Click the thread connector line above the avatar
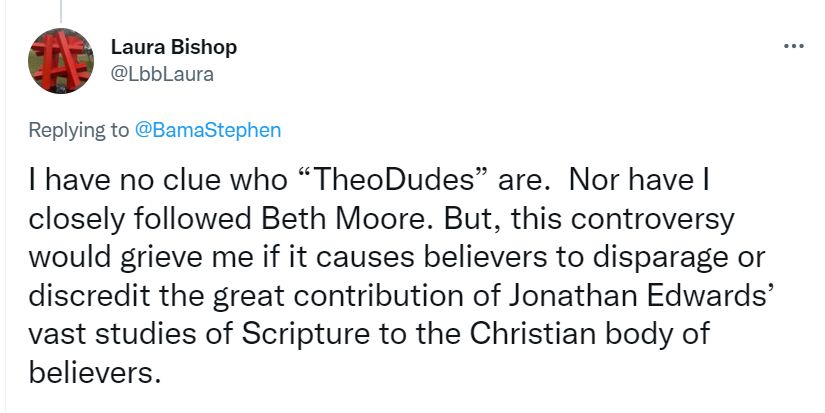 (x=62, y=10)
